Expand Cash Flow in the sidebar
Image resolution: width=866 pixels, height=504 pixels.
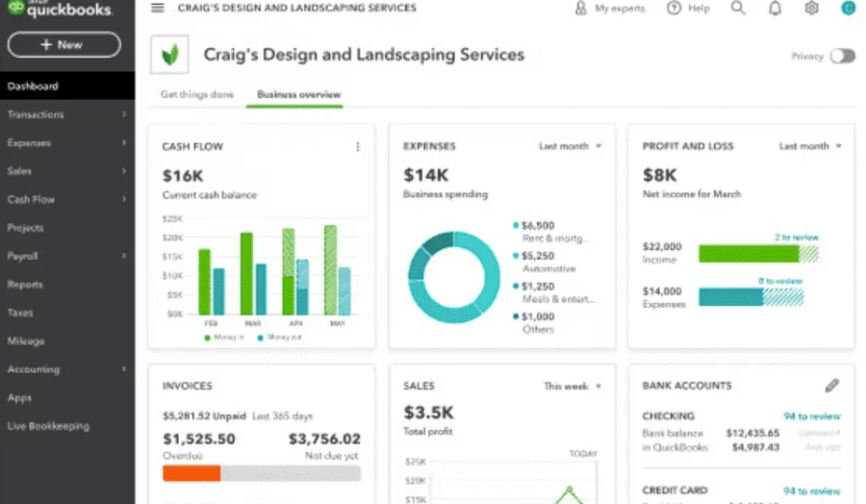point(67,199)
